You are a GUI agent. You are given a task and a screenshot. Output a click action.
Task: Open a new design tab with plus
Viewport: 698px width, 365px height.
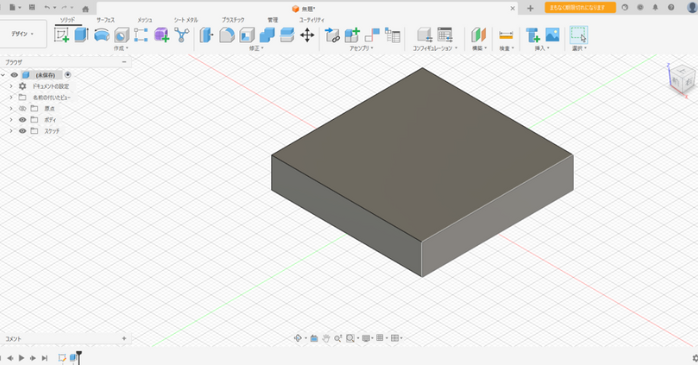[530, 8]
